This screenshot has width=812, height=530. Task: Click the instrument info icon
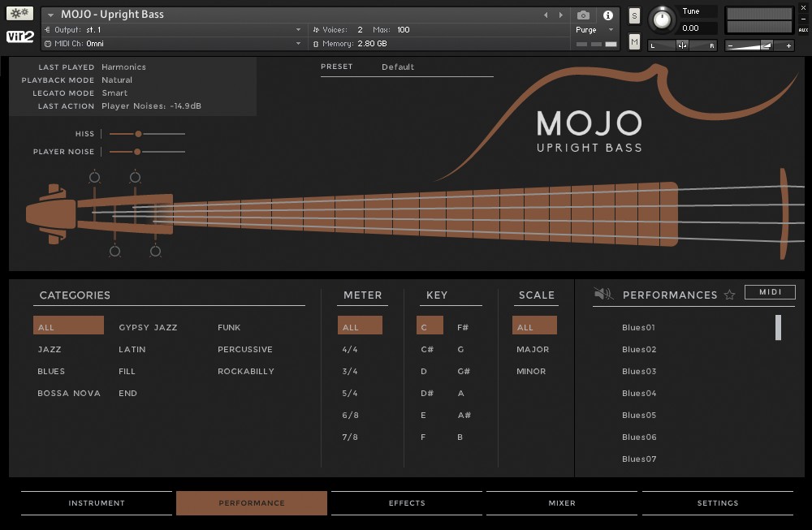tap(607, 15)
